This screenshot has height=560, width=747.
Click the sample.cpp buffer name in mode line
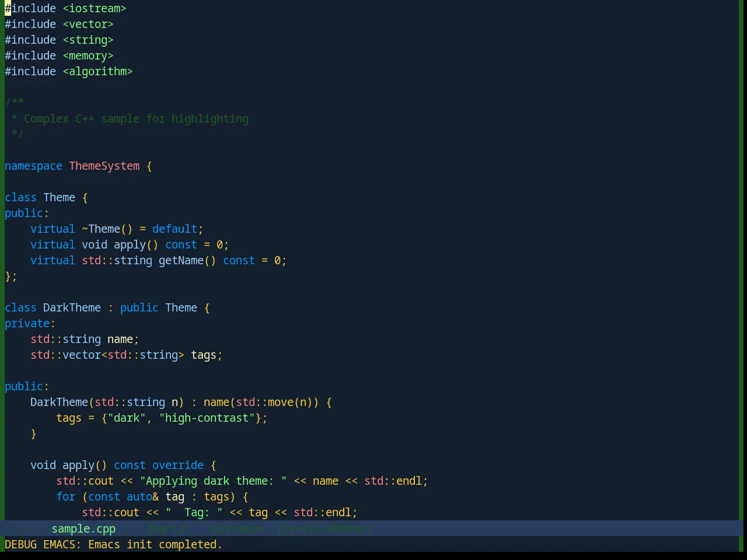83,528
